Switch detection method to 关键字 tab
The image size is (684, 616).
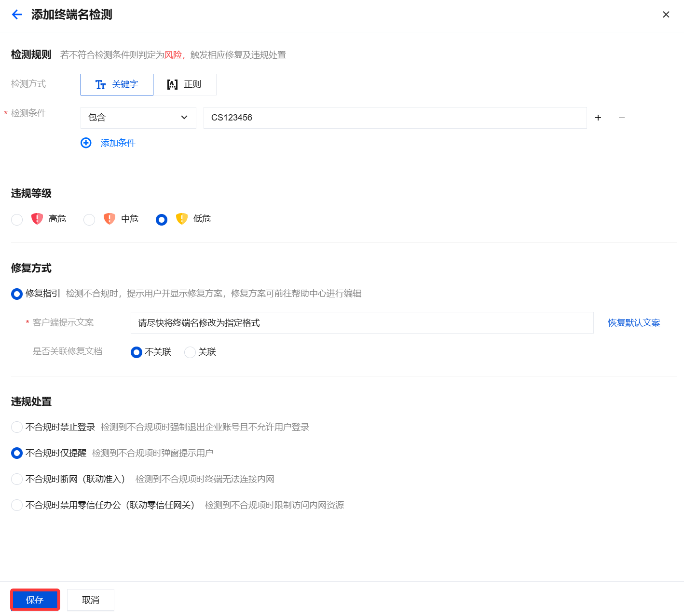click(x=117, y=84)
